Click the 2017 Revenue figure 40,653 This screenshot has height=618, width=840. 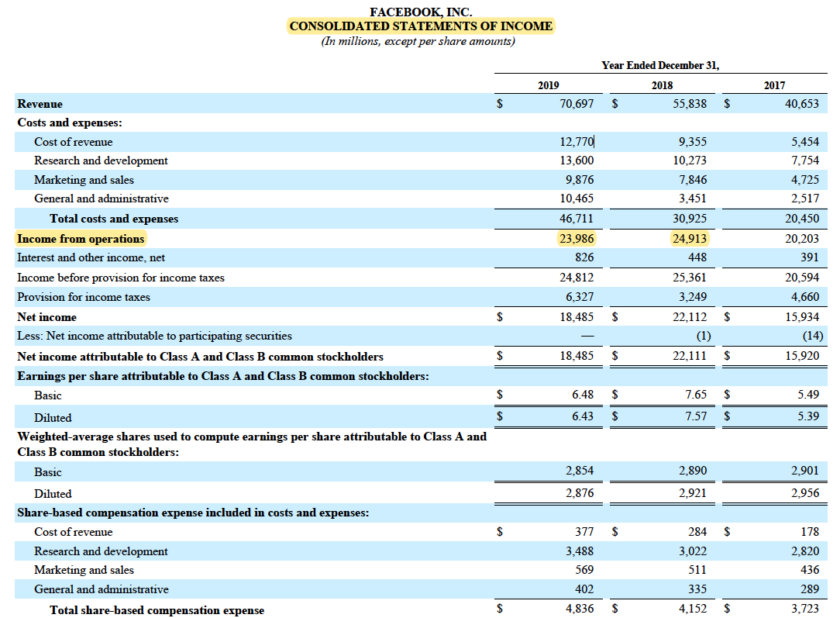pos(802,103)
